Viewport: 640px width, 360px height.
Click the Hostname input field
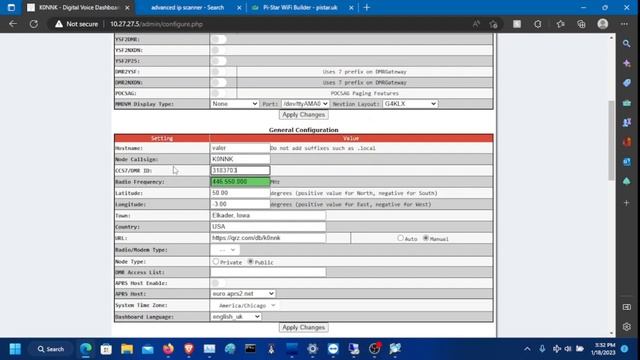point(240,148)
